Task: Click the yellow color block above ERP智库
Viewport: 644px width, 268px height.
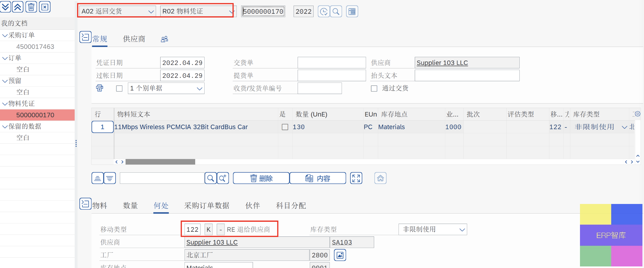Action: pyautogui.click(x=595, y=214)
